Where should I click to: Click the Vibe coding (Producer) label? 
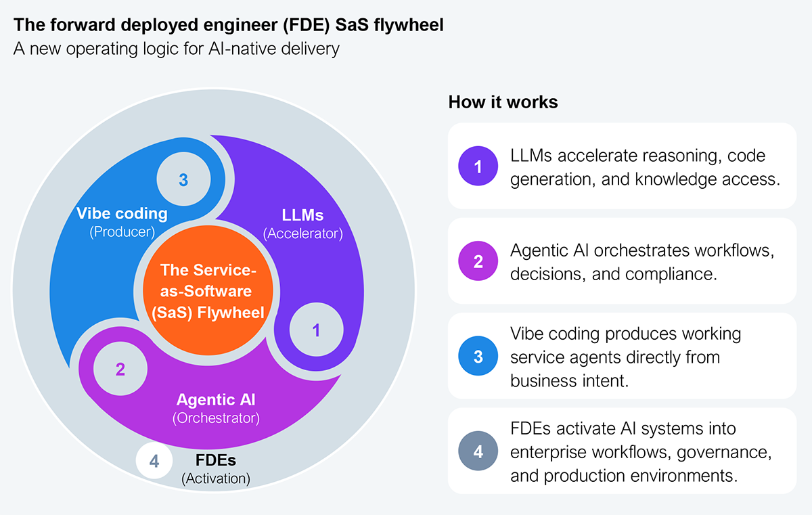122,222
